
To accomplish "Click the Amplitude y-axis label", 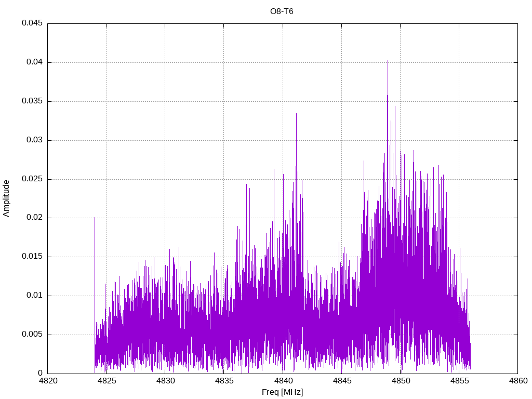I will pyautogui.click(x=6, y=198).
